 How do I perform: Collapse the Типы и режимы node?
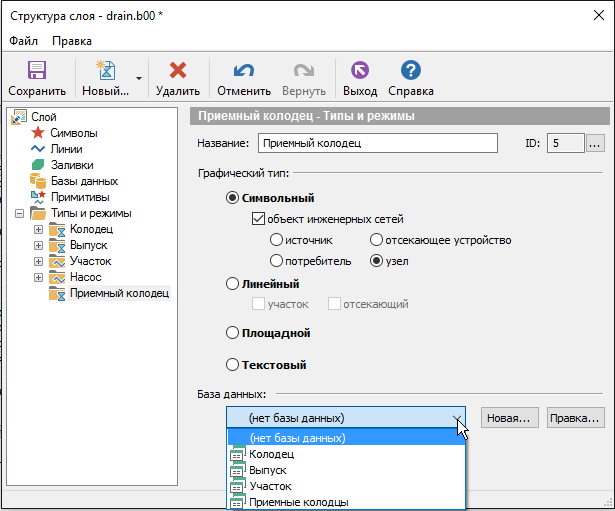pyautogui.click(x=20, y=214)
